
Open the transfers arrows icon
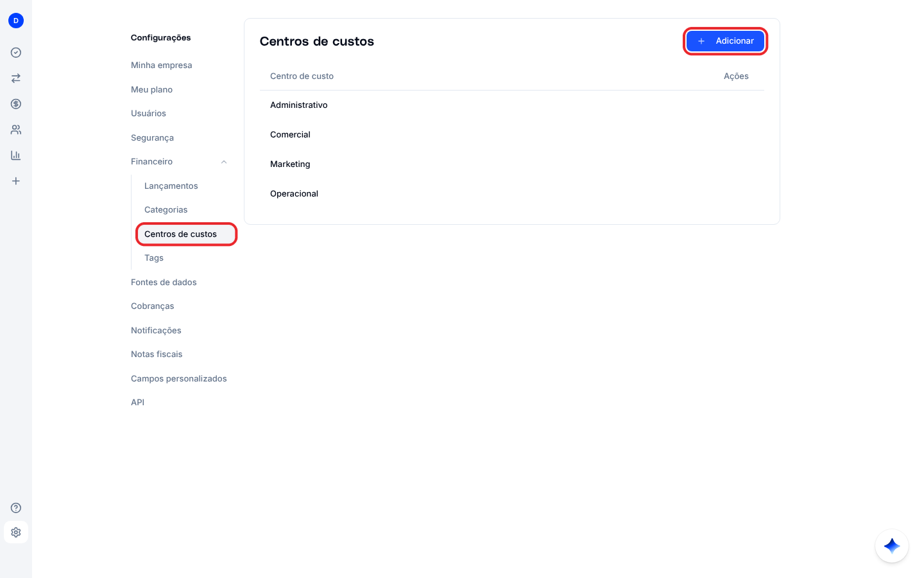pyautogui.click(x=16, y=78)
